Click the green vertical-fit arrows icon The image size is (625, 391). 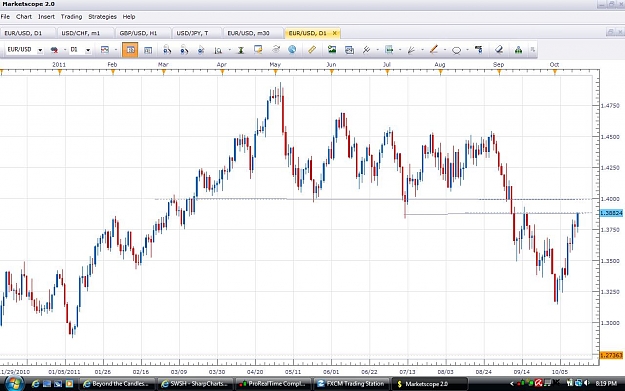(x=241, y=50)
